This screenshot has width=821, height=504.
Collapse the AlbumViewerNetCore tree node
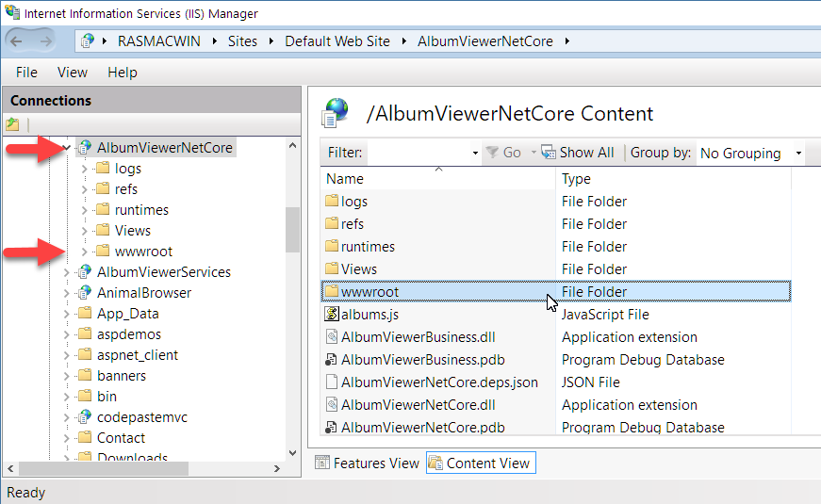coord(67,148)
